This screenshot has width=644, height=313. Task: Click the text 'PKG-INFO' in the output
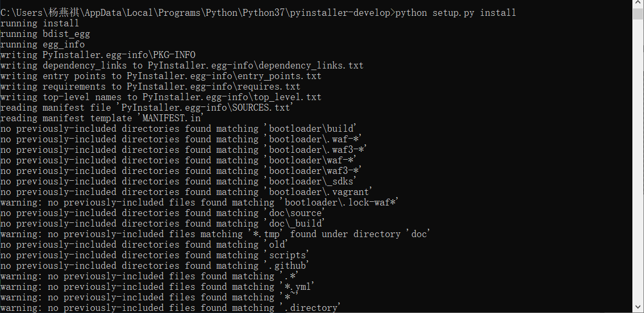tap(174, 54)
